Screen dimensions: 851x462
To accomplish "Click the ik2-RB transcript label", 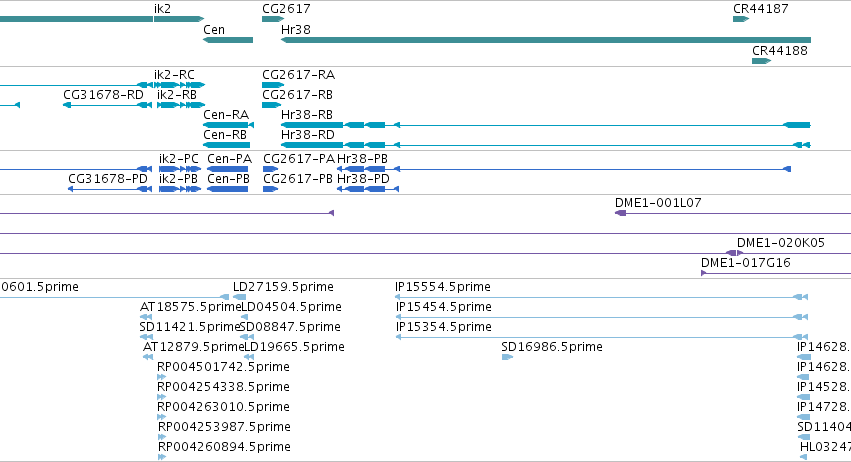I will (177, 95).
